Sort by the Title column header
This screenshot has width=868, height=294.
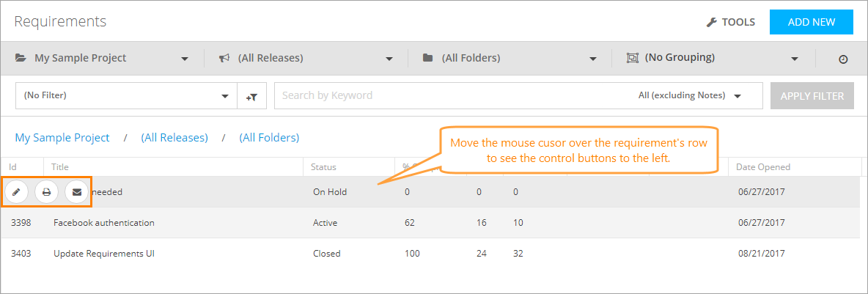tap(60, 167)
